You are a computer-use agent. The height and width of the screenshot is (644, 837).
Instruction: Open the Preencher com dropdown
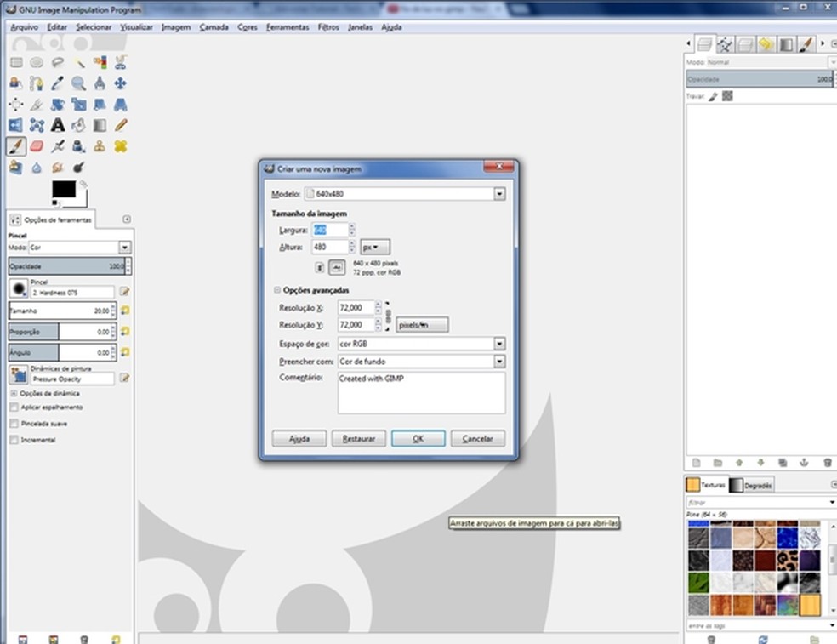tap(499, 362)
